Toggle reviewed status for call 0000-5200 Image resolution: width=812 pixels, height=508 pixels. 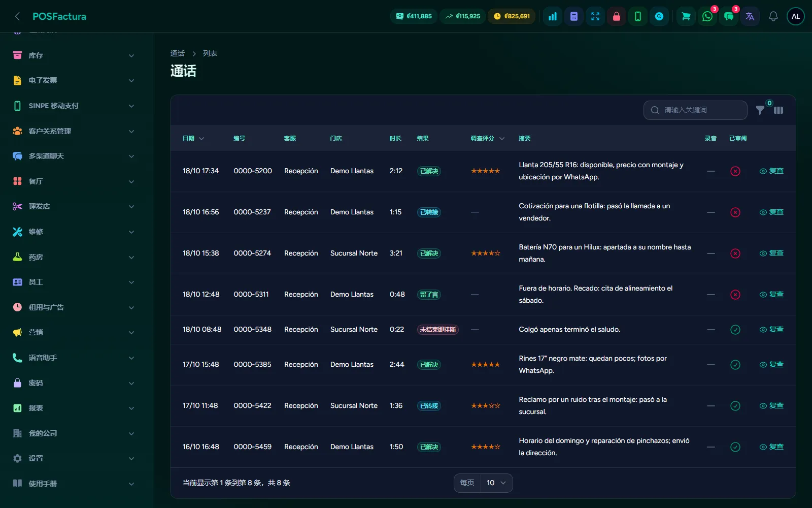click(735, 171)
